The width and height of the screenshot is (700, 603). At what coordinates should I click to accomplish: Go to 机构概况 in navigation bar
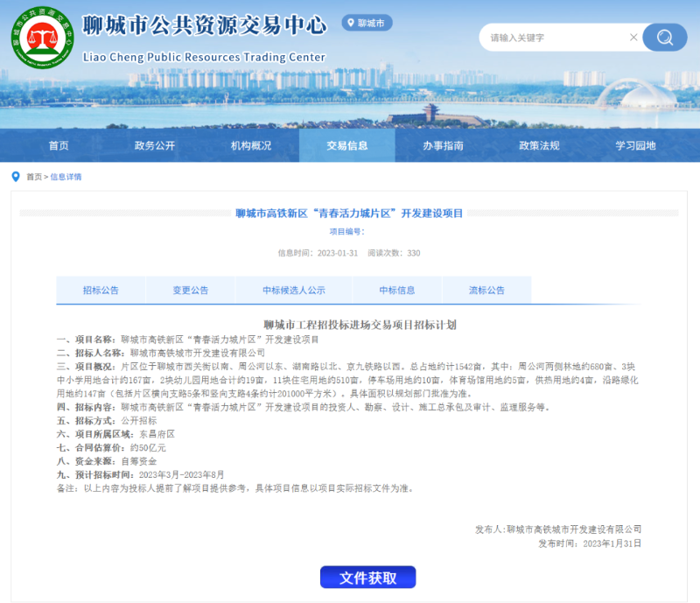pyautogui.click(x=251, y=146)
